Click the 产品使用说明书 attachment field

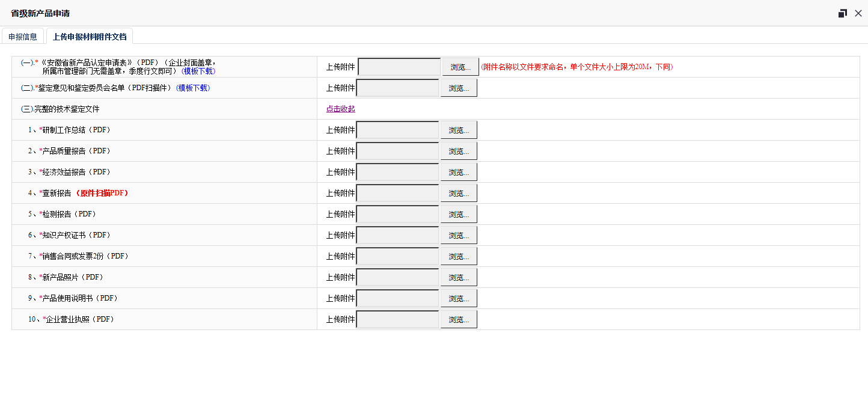point(398,298)
